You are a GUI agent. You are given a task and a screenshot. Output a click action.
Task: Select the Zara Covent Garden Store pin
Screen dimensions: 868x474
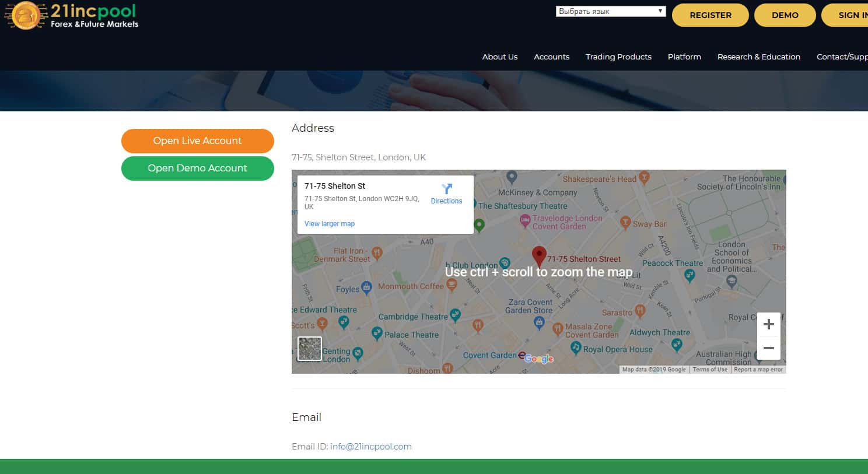[539, 322]
